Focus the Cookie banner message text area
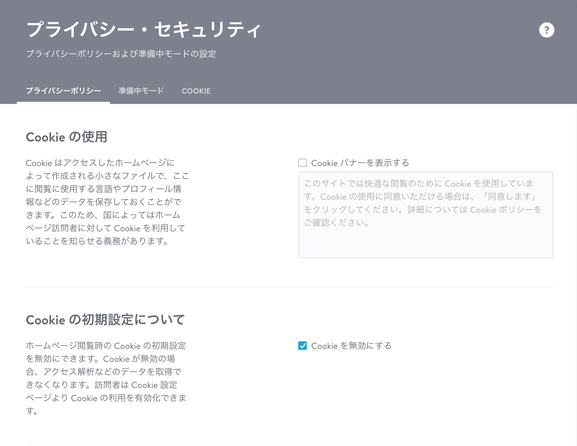The width and height of the screenshot is (577, 446). 425,215
